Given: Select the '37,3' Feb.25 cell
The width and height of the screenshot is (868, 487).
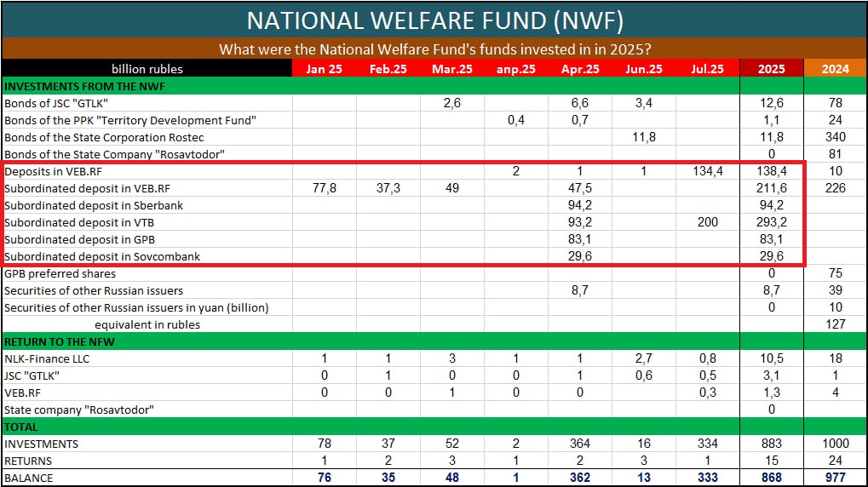Looking at the screenshot, I should click(x=388, y=188).
